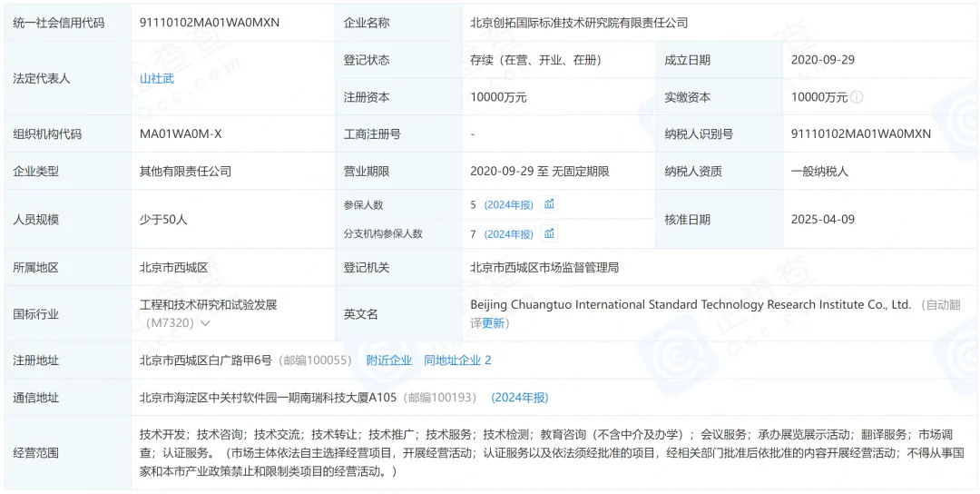Screen dimensions: 980x494
Task: Click 登记状态 value 存续（在营、开业、在册）
Action: tap(535, 60)
